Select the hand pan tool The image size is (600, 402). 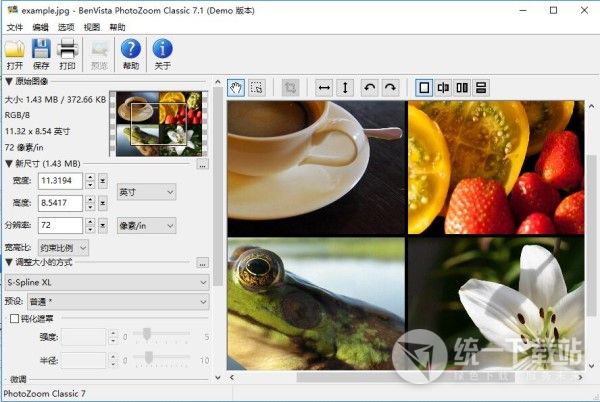[x=236, y=88]
